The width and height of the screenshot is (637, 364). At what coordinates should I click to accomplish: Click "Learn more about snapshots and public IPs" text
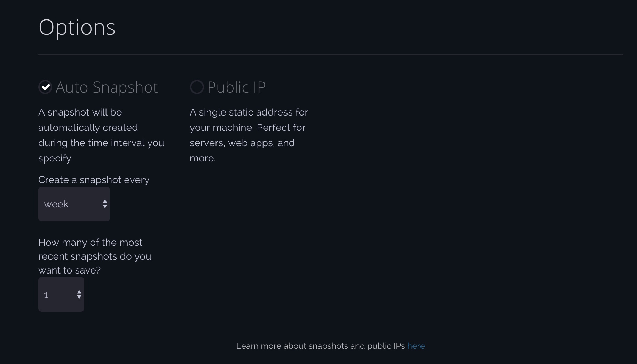321,346
